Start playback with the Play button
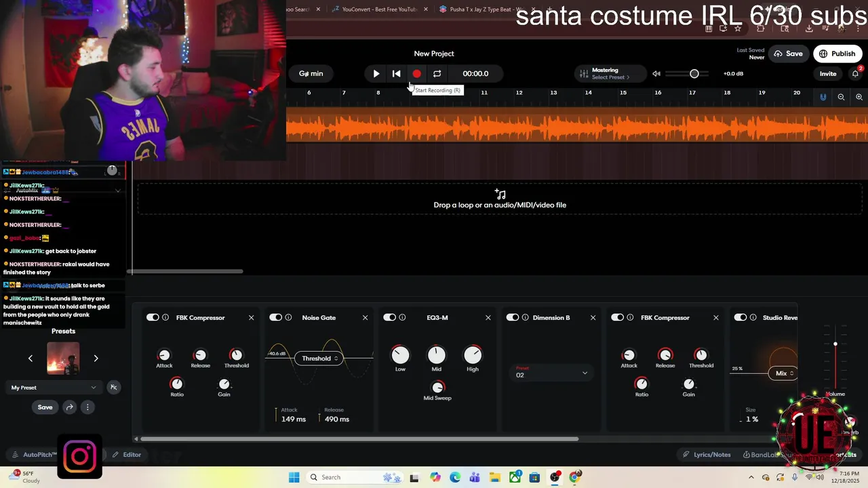 coord(376,73)
